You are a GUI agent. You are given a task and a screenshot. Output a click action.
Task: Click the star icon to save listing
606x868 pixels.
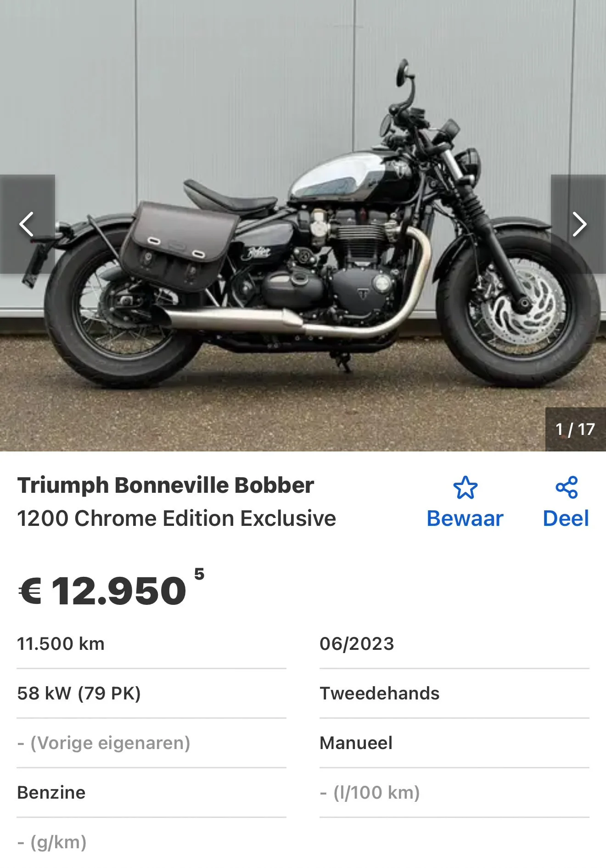[x=465, y=487]
